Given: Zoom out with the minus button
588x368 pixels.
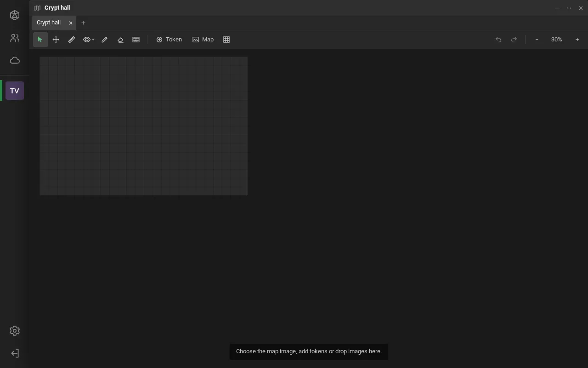Looking at the screenshot, I should point(537,40).
